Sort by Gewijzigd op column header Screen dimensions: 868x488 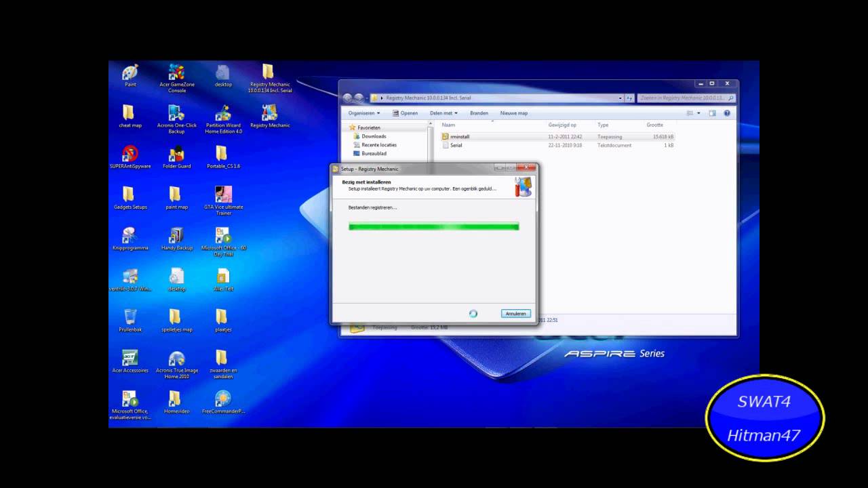coord(562,125)
